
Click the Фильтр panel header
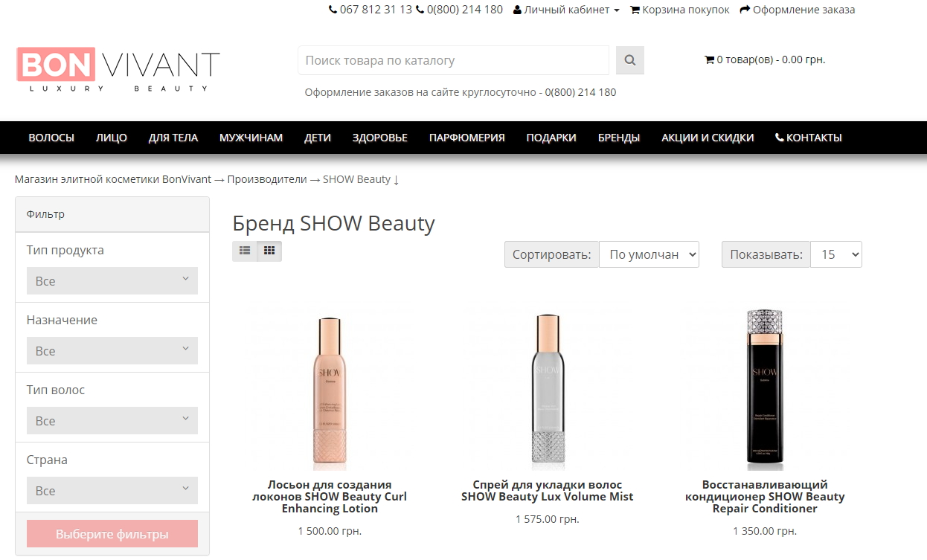[112, 214]
